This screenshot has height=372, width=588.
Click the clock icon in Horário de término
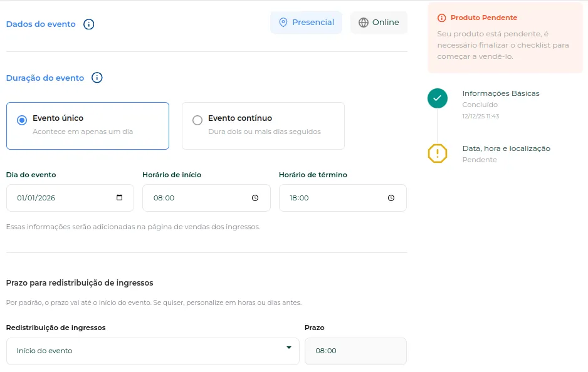click(x=391, y=198)
